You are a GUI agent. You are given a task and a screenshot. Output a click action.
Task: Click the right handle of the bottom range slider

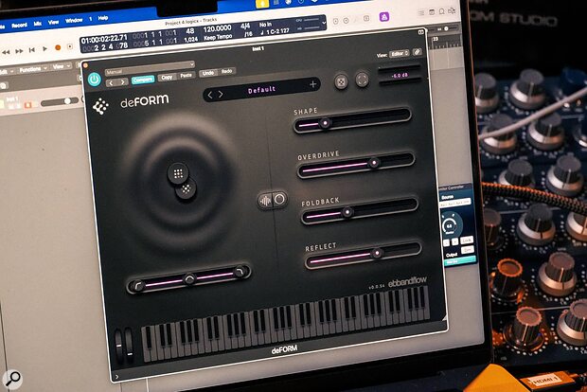(240, 272)
